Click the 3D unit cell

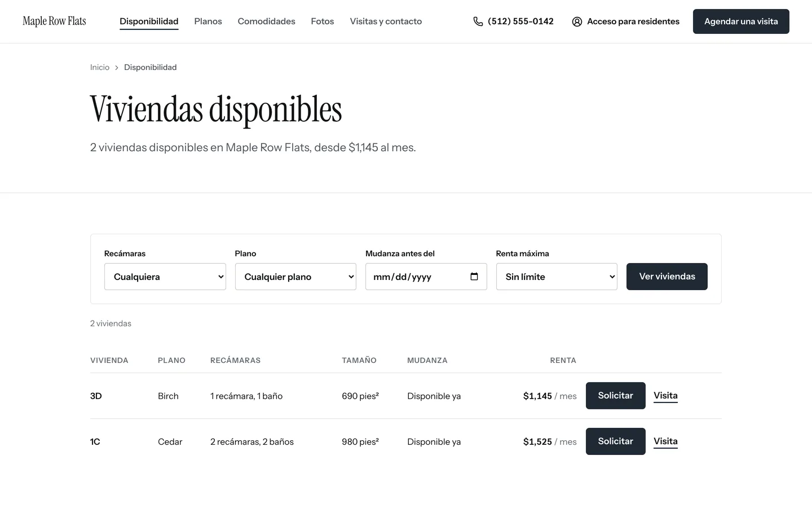96,396
